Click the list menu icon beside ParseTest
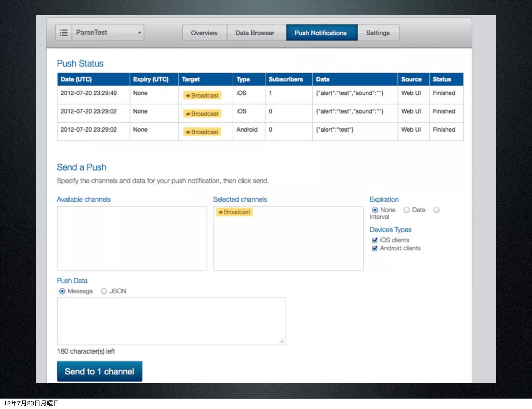This screenshot has height=409, width=532. point(64,33)
